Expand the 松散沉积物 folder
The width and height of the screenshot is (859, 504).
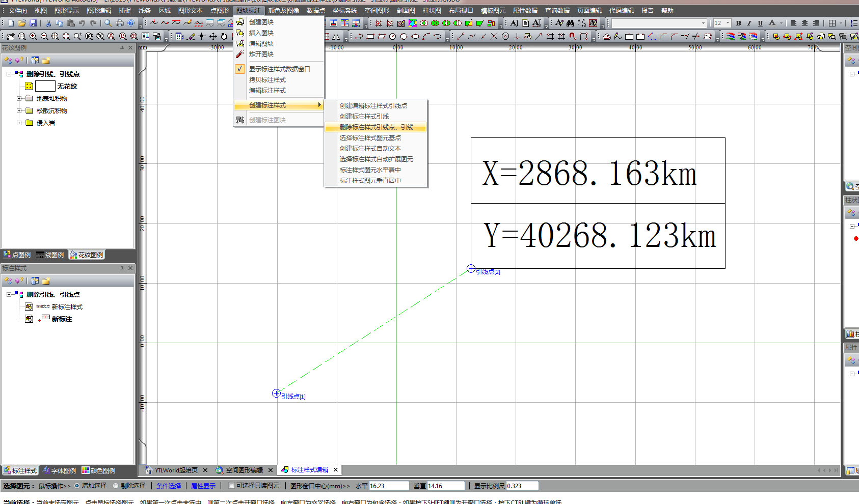coord(19,110)
